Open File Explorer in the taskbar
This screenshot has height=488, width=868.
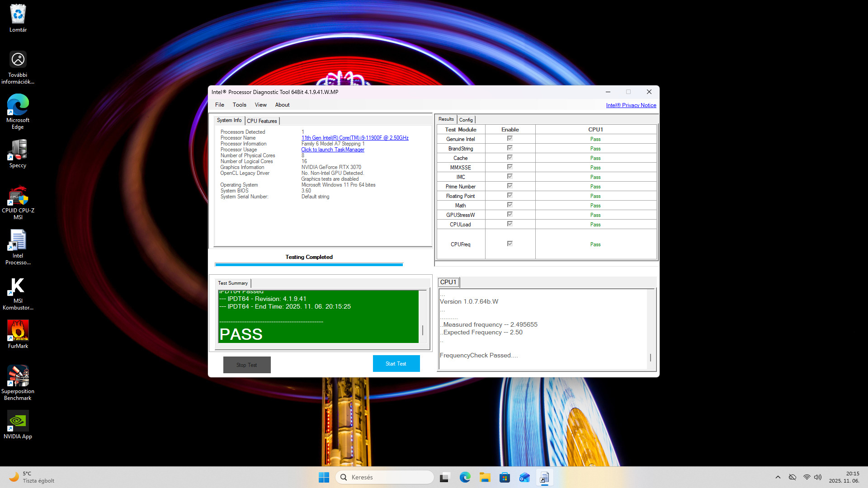(485, 477)
